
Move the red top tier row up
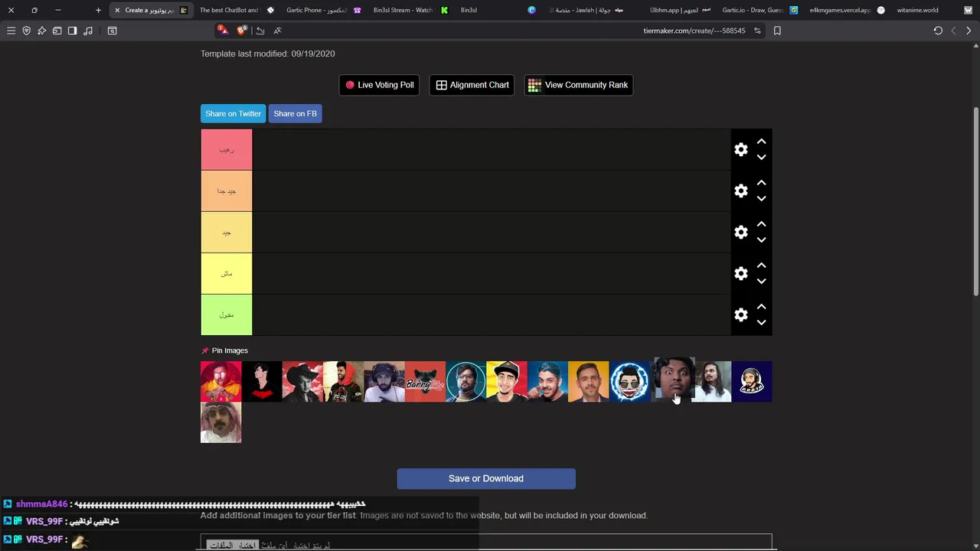[761, 142]
